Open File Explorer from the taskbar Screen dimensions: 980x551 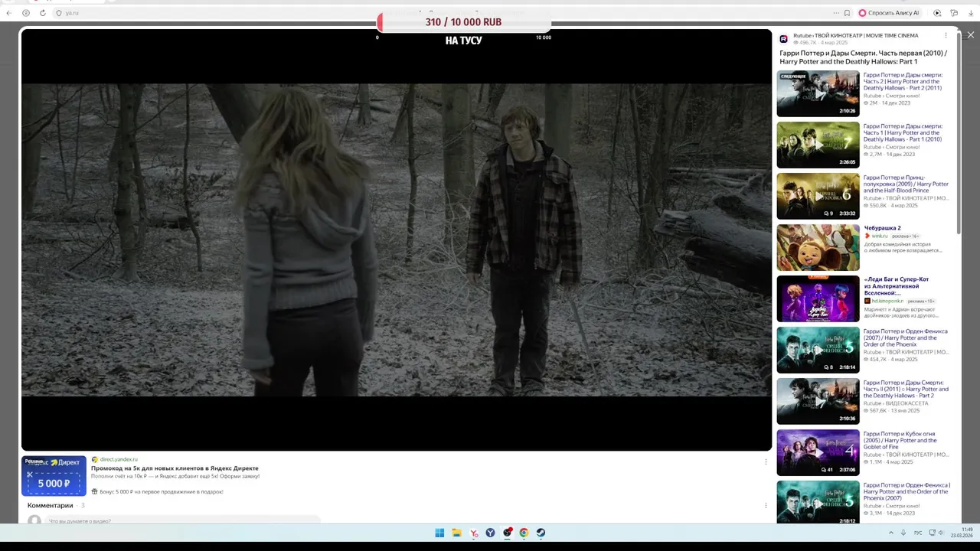pyautogui.click(x=456, y=533)
